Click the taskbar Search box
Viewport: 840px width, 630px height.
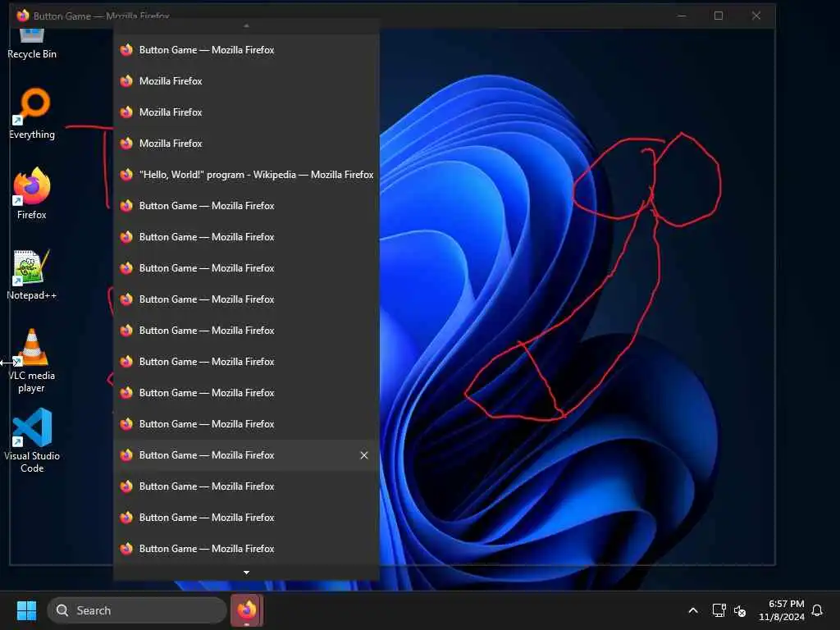(x=137, y=610)
